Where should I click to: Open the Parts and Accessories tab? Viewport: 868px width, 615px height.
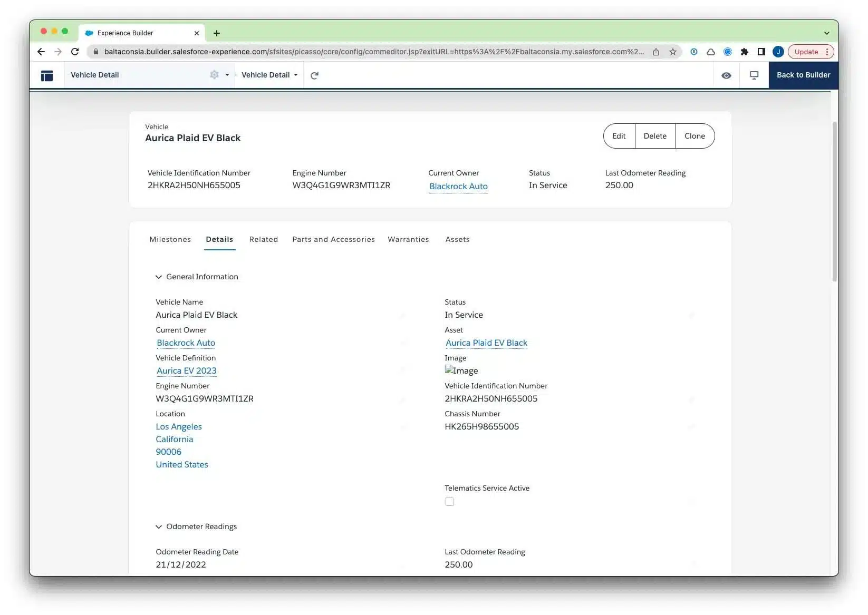tap(333, 239)
